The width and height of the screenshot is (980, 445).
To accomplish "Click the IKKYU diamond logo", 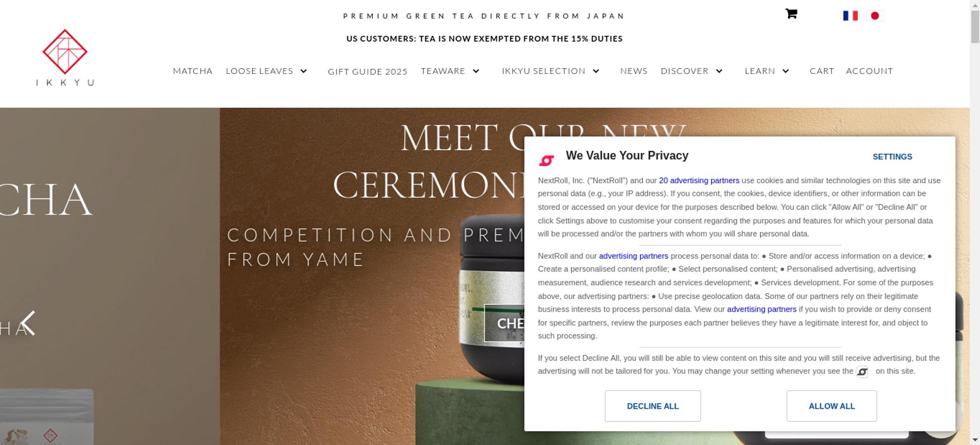I will point(65,52).
